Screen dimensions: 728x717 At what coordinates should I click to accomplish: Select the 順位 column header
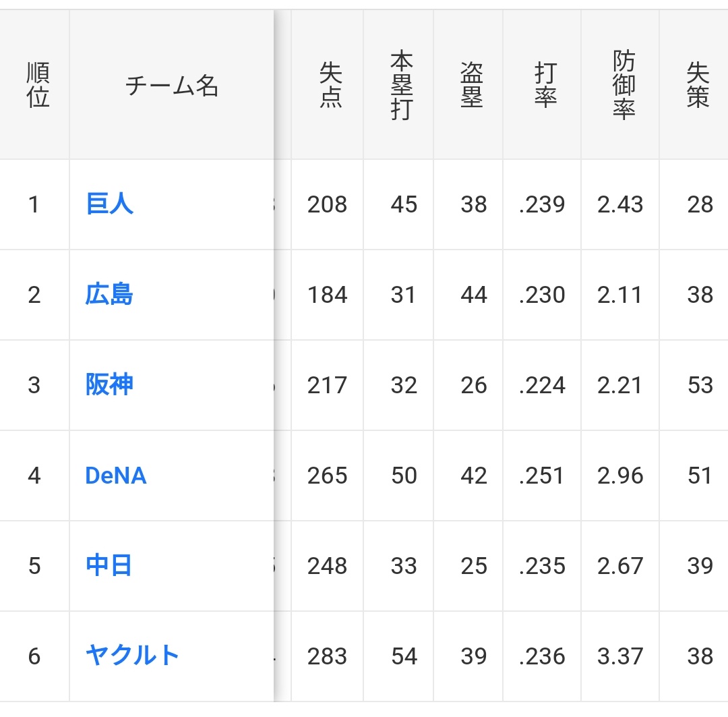tap(38, 85)
